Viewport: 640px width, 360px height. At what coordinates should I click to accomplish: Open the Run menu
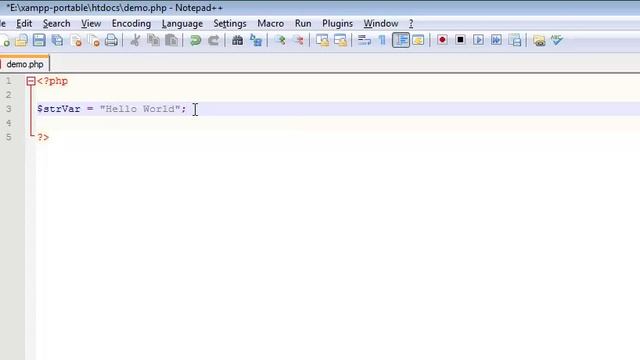[x=303, y=24]
